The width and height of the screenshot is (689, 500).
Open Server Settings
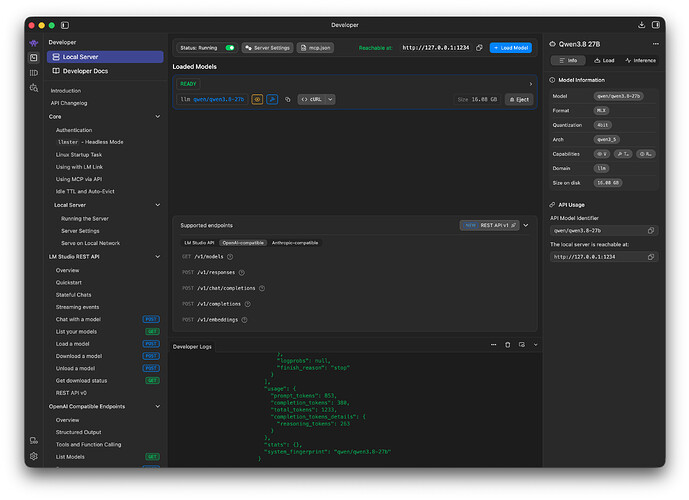point(268,48)
